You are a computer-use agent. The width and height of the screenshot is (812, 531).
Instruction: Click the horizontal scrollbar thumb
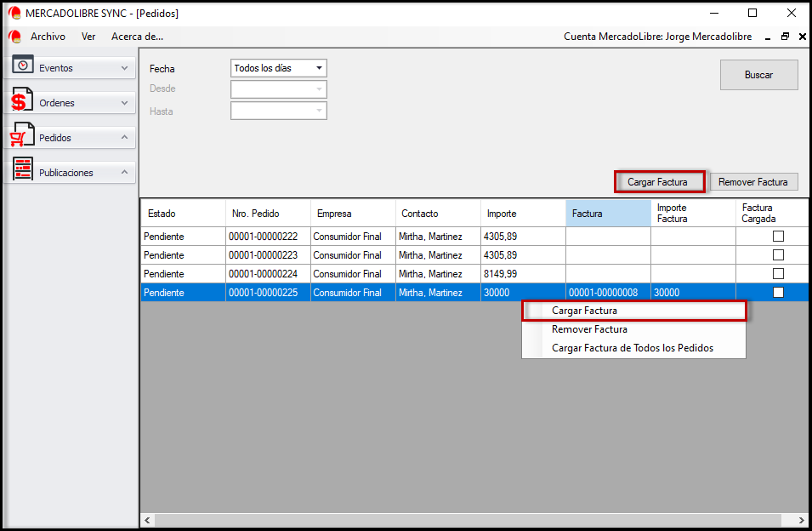coord(468,520)
